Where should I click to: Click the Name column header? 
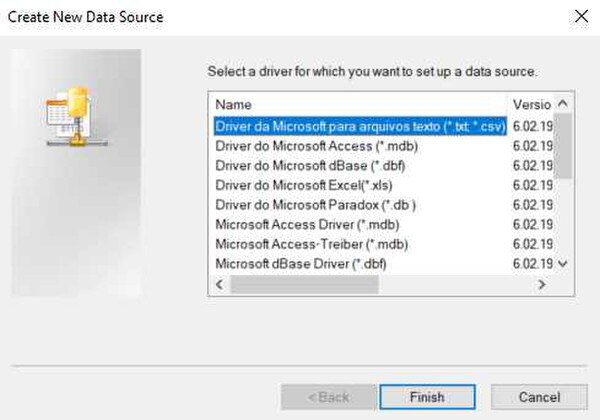359,104
